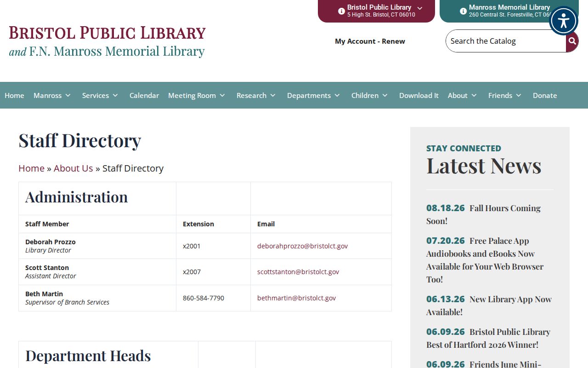Select extension x2007 for Scott Stanton

[x=192, y=272]
